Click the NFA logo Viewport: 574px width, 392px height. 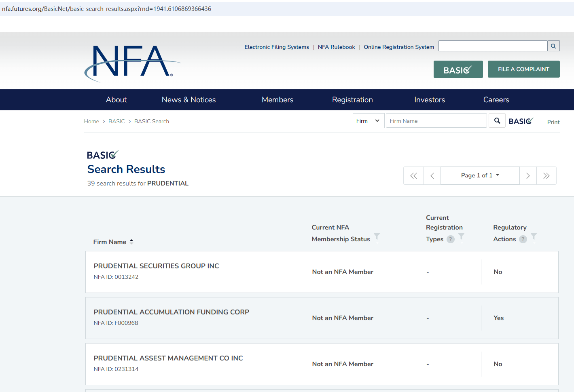132,63
